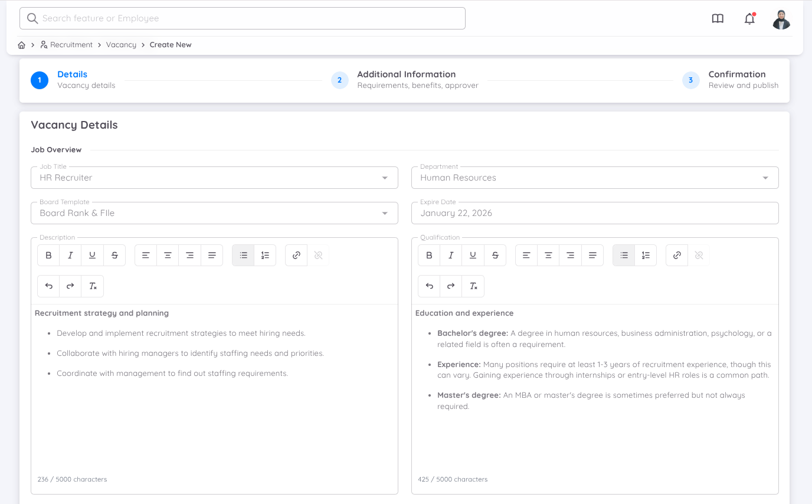Click the Expire Date field
This screenshot has height=504, width=812.
(x=594, y=213)
